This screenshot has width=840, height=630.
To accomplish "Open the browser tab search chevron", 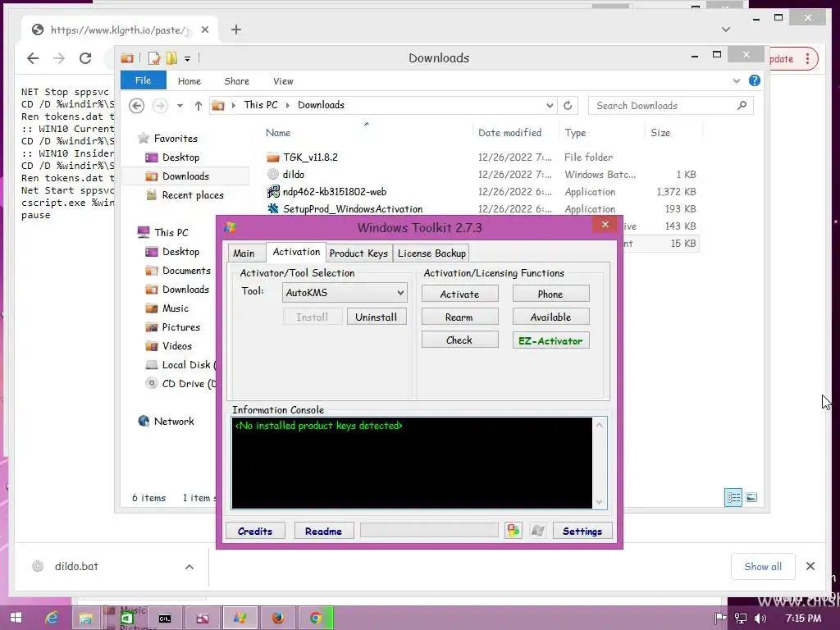I will pos(726,30).
